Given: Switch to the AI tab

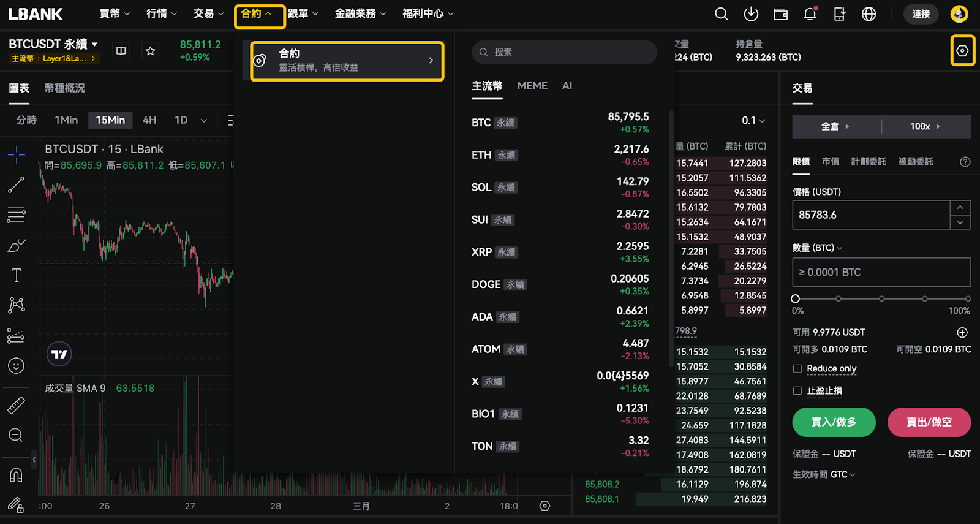Looking at the screenshot, I should coord(567,86).
